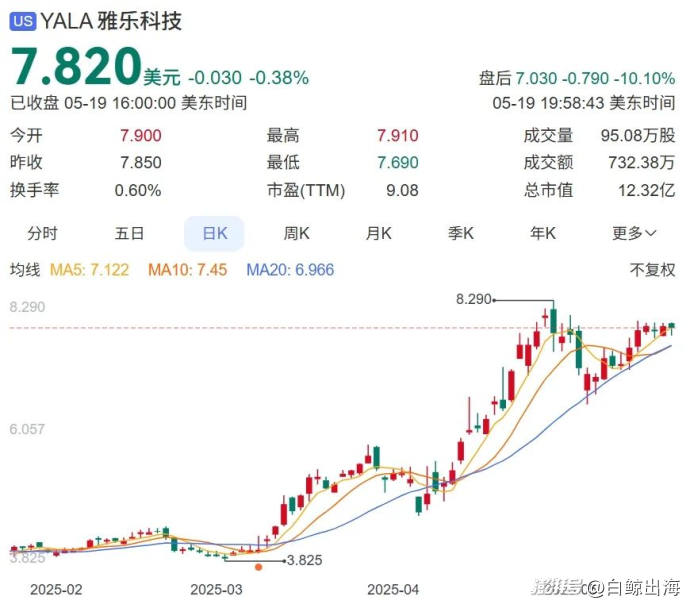This screenshot has height=608, width=690.
Task: Click the US market badge icon
Action: coord(23,21)
